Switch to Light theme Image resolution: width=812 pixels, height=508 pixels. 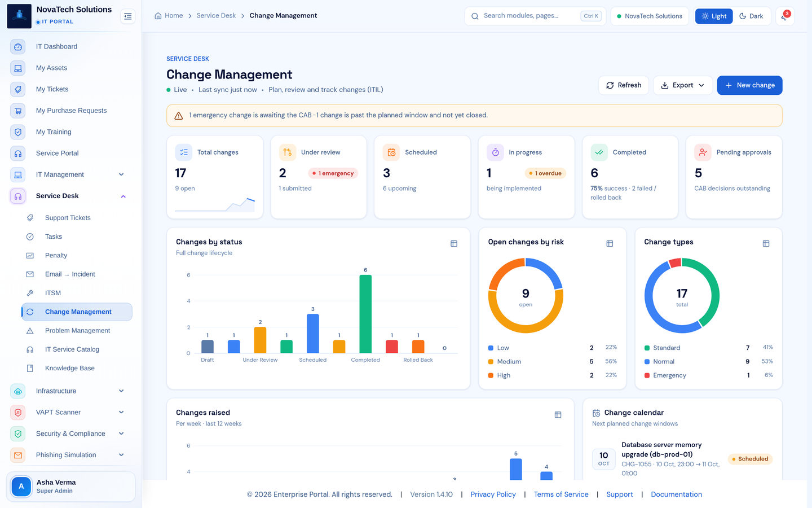[x=714, y=16]
